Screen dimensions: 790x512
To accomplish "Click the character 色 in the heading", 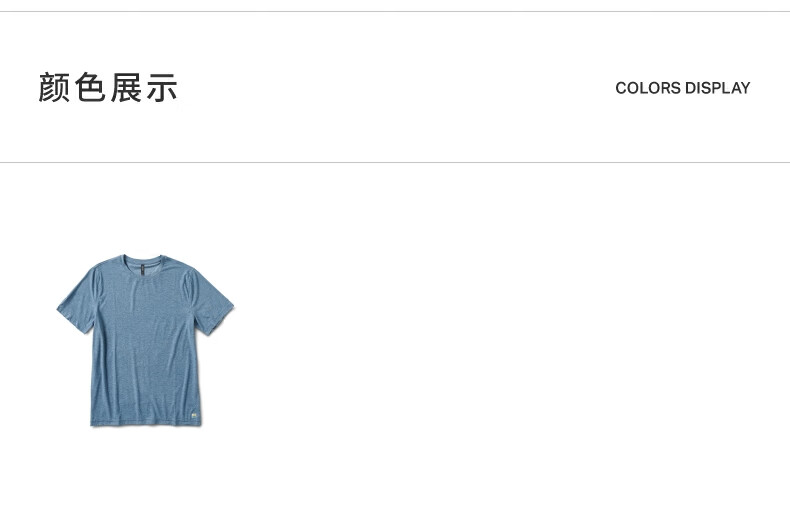I will pyautogui.click(x=90, y=88).
